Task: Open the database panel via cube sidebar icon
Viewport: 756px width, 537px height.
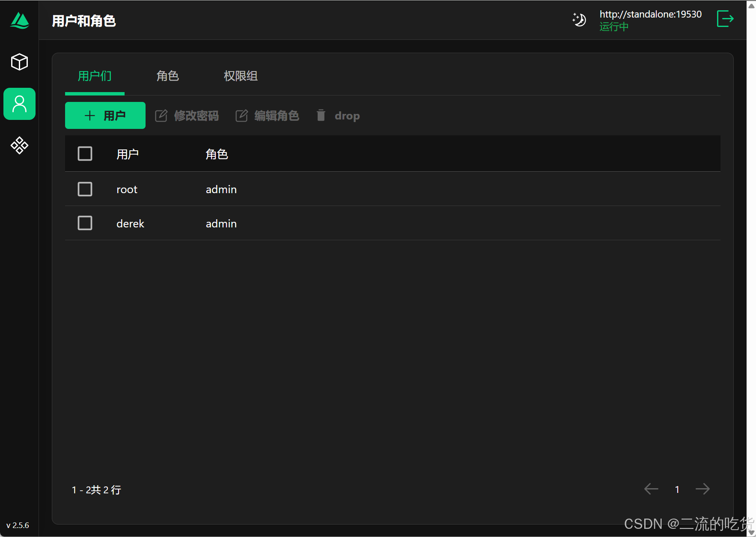Action: click(19, 62)
